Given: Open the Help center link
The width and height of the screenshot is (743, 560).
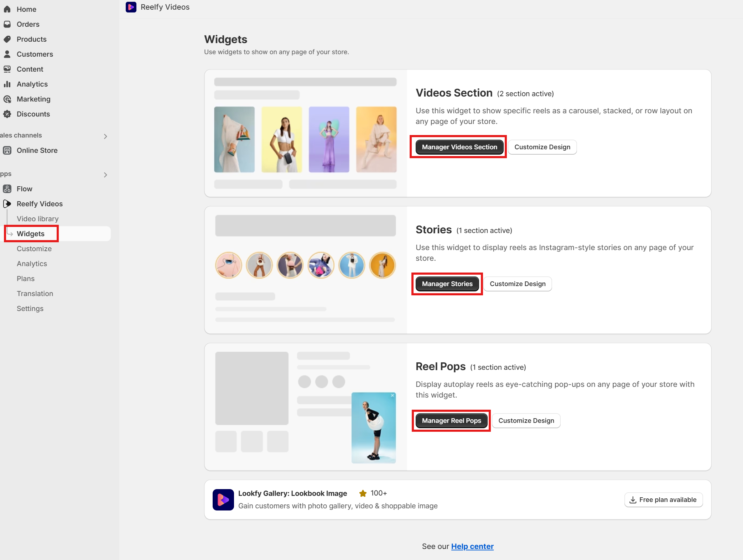Looking at the screenshot, I should pos(472,546).
